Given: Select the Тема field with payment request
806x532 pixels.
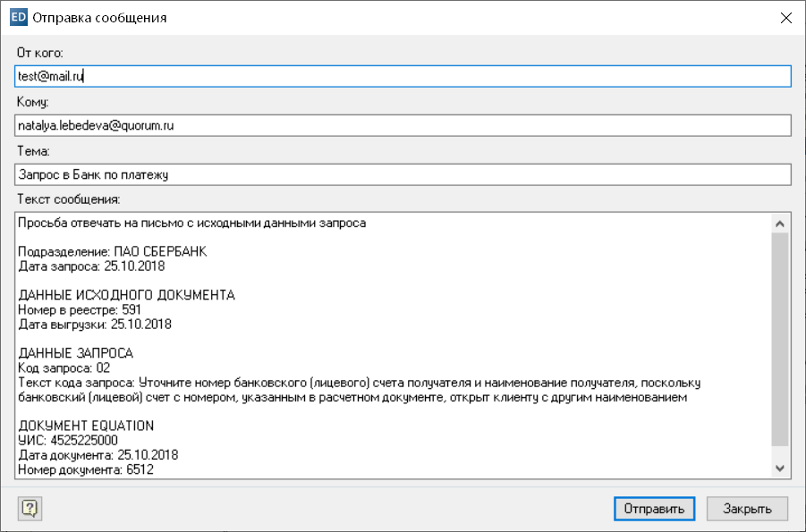Looking at the screenshot, I should click(403, 175).
